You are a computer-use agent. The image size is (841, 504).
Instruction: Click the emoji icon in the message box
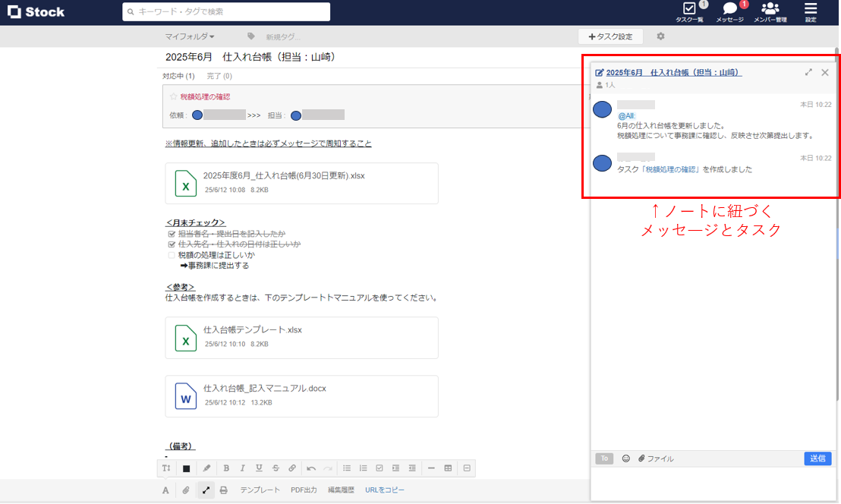point(625,458)
